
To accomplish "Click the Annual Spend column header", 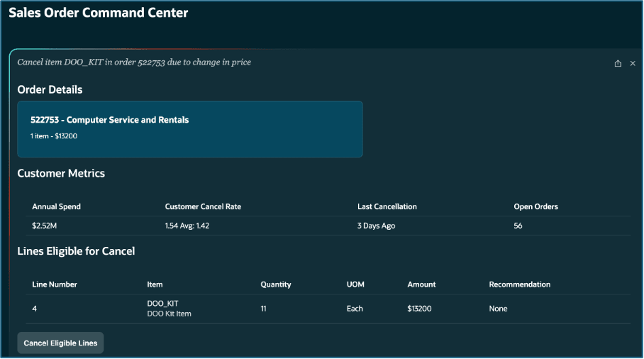I will pyautogui.click(x=56, y=206).
